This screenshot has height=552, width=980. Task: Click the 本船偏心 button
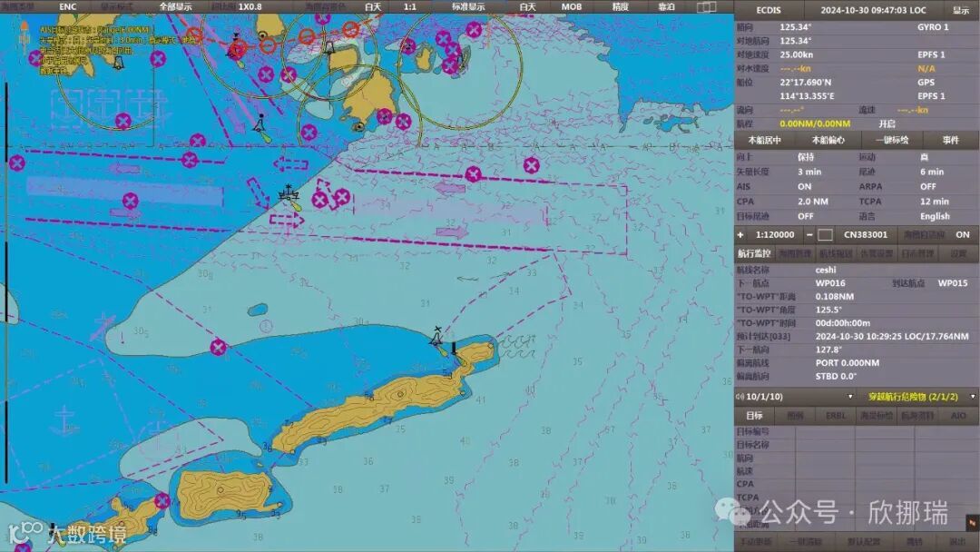[x=828, y=140]
